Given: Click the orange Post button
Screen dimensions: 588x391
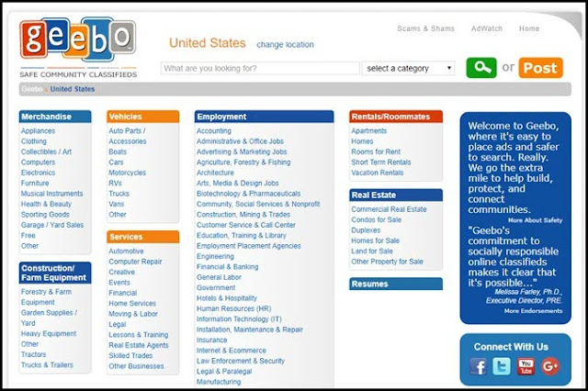Looking at the screenshot, I should click(x=540, y=68).
